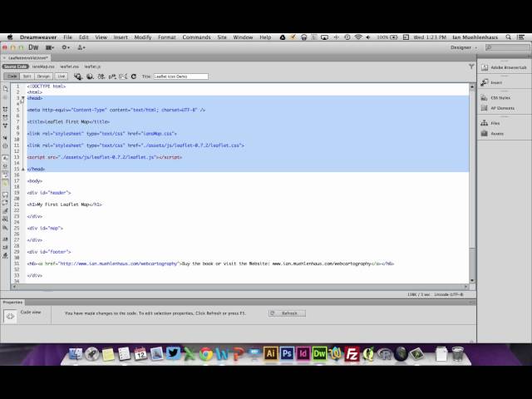Open the Commands menu

coord(196,37)
